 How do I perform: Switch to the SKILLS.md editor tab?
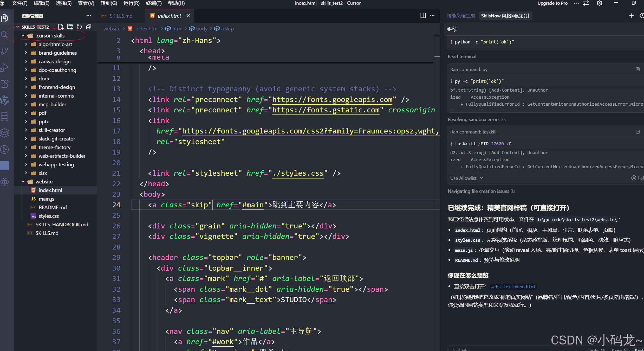(x=121, y=16)
